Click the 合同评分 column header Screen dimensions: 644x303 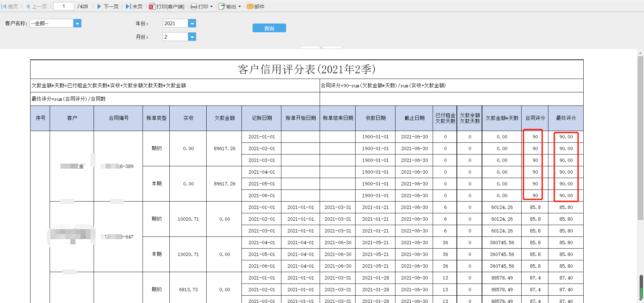(535, 118)
